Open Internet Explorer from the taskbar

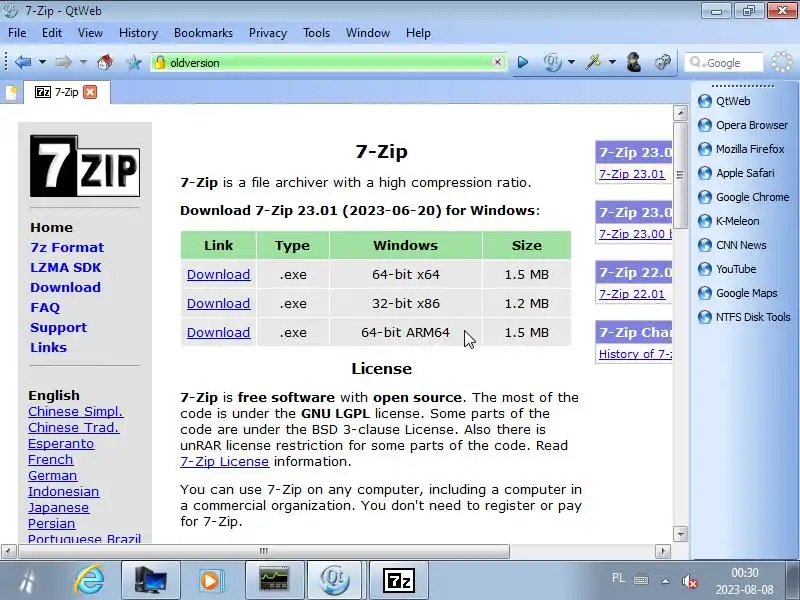click(89, 580)
